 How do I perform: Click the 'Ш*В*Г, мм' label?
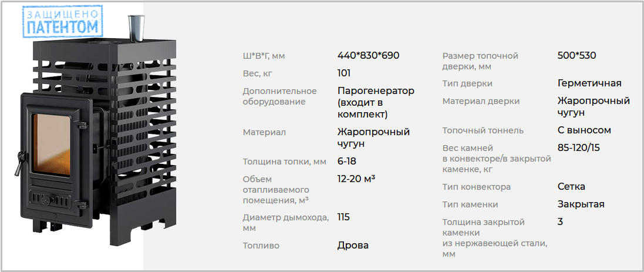coord(264,56)
